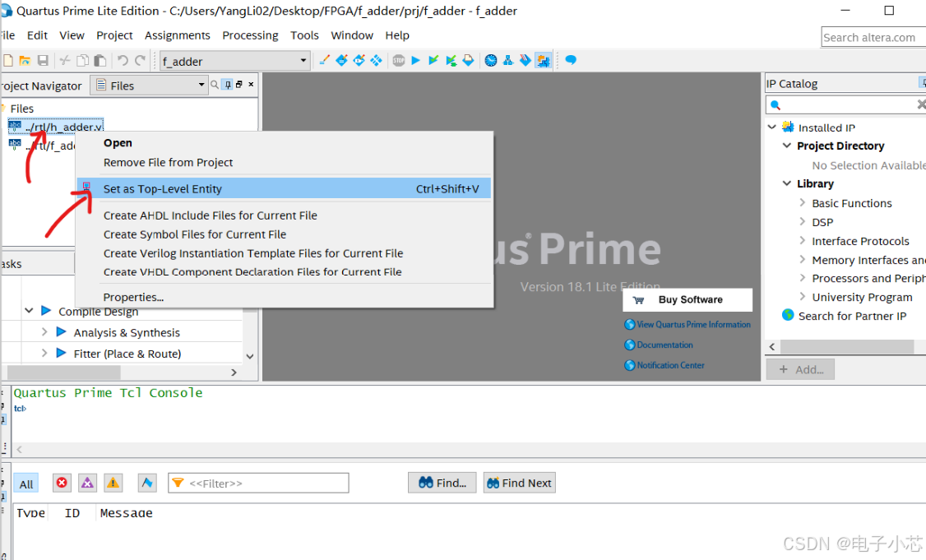Select Search for Partner IP entry
Viewport: 926px width, 560px height.
(852, 316)
